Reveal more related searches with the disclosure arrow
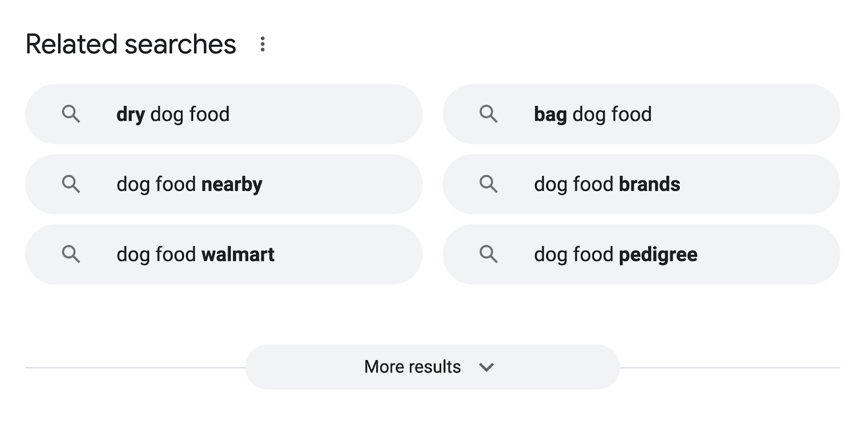 tap(486, 367)
